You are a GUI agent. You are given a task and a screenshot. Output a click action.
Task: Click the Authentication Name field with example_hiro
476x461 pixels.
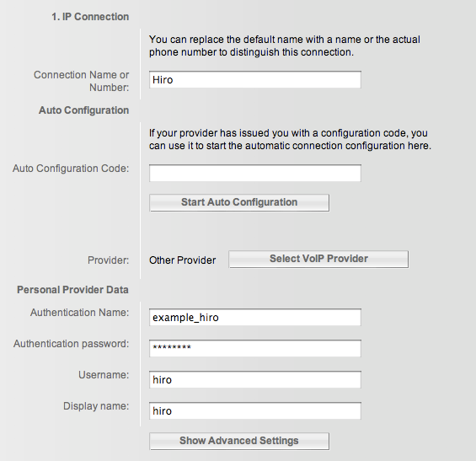pos(255,318)
